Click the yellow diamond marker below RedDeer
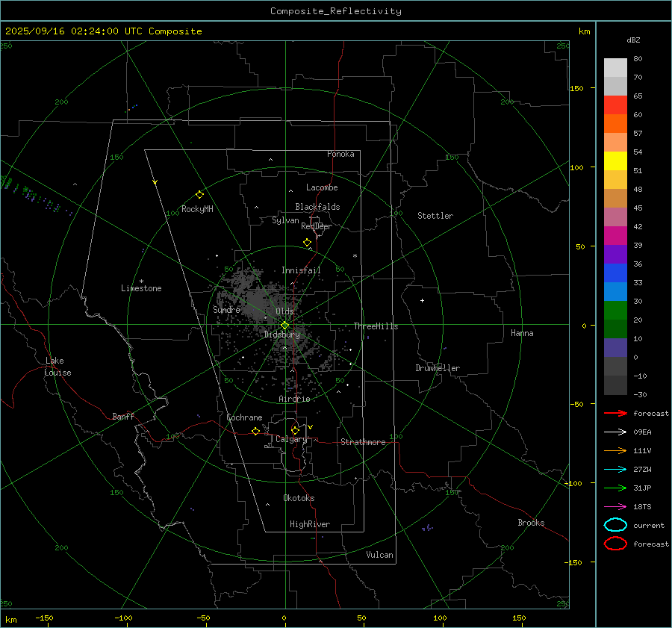 307,243
